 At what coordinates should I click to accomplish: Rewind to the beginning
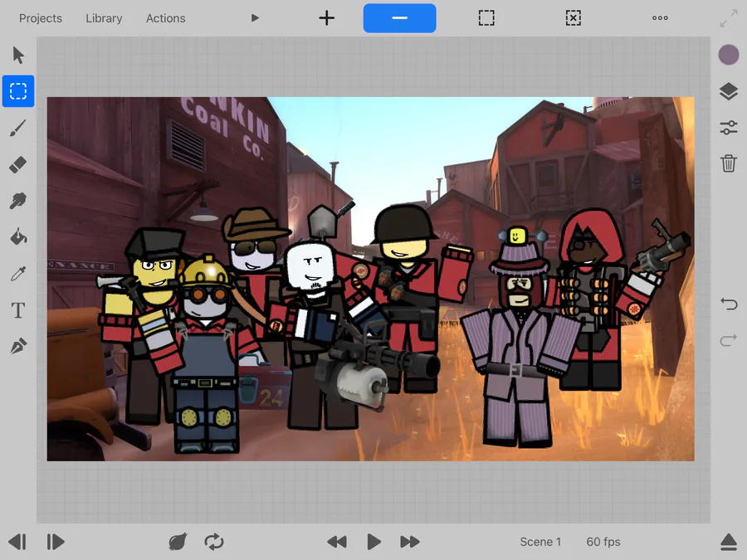pos(337,542)
